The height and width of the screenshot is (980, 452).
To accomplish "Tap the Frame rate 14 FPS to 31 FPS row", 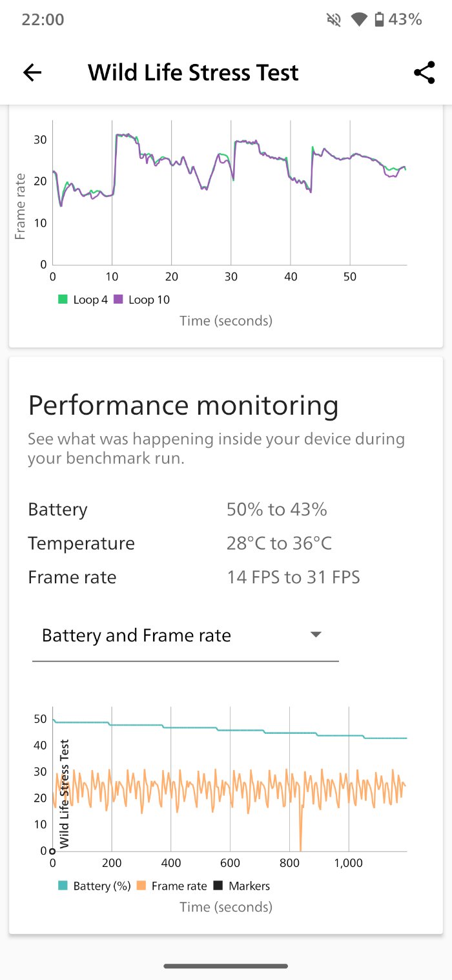I will [194, 577].
